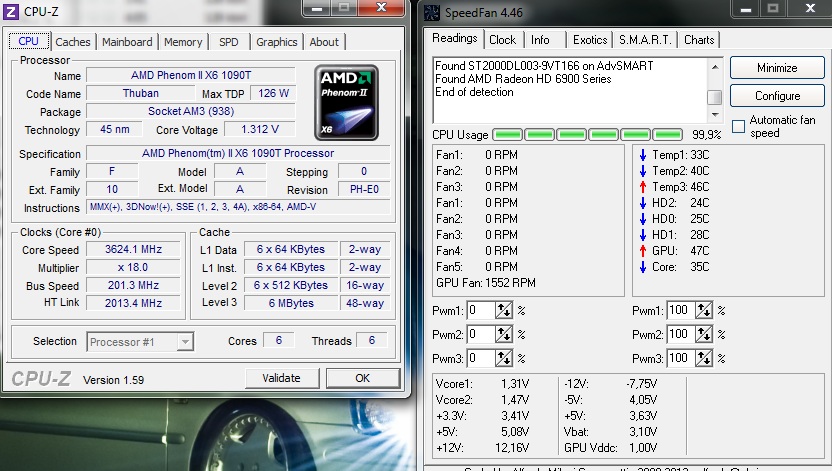Click the SpeedFan app icon in title bar
Viewport: 832px width, 471px height.
click(x=431, y=12)
